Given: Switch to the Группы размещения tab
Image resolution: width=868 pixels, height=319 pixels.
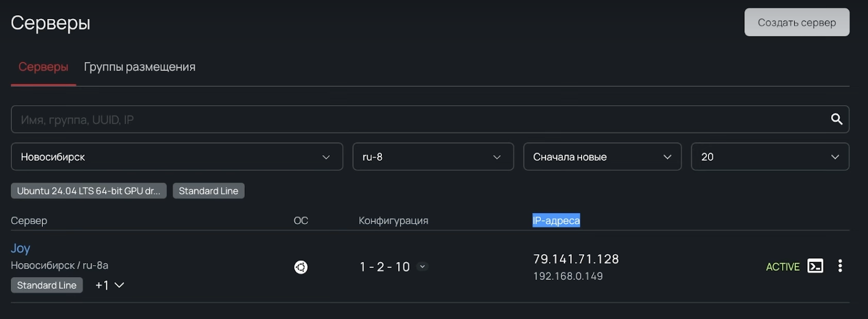Looking at the screenshot, I should (x=139, y=67).
